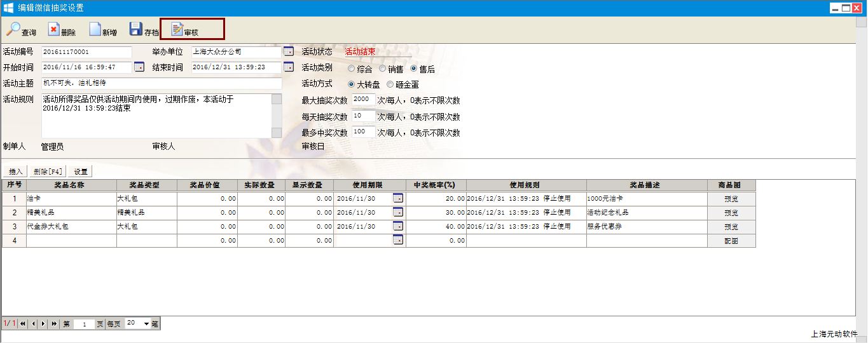The height and width of the screenshot is (343, 868).
Task: Select the 综合 activity type radio button
Action: (x=352, y=69)
